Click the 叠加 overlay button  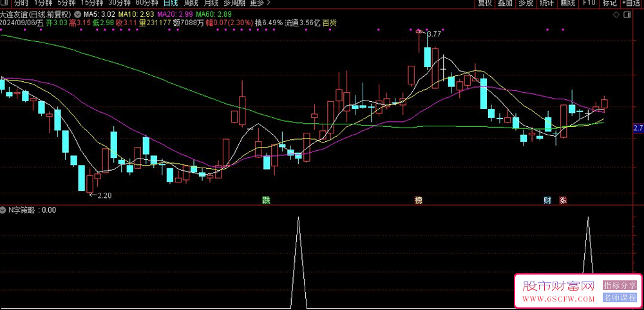point(505,3)
